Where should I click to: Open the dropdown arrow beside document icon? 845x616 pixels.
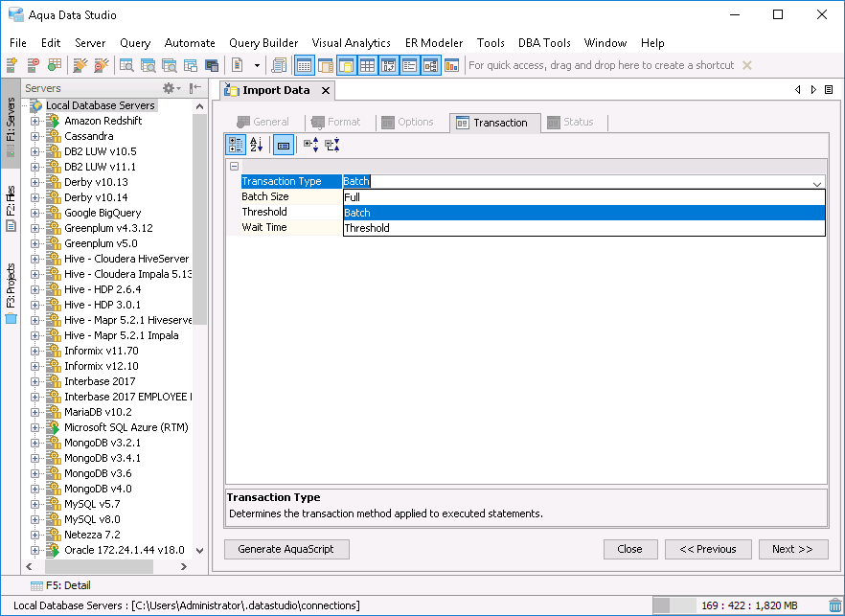click(x=257, y=66)
